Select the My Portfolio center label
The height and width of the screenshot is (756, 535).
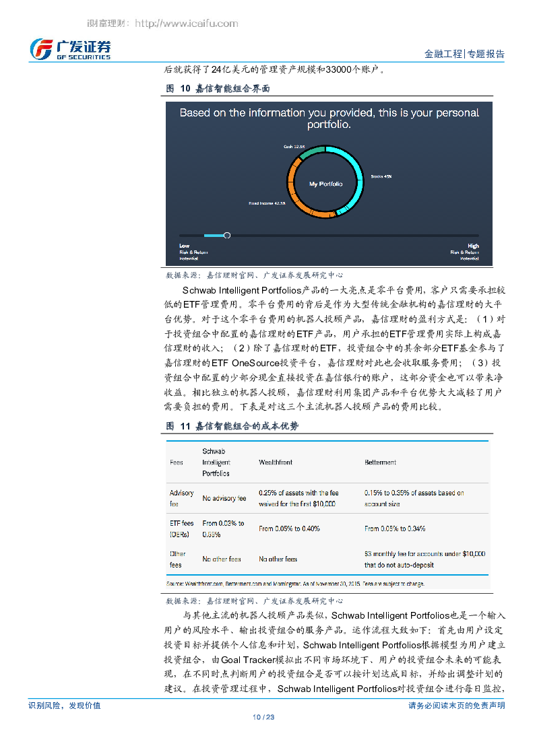(x=325, y=184)
